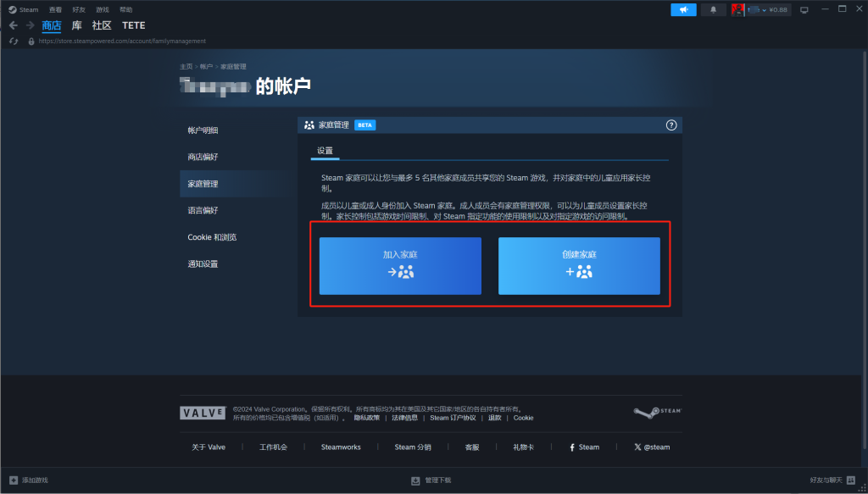Click the family icon beside 家庭管理 header

309,125
